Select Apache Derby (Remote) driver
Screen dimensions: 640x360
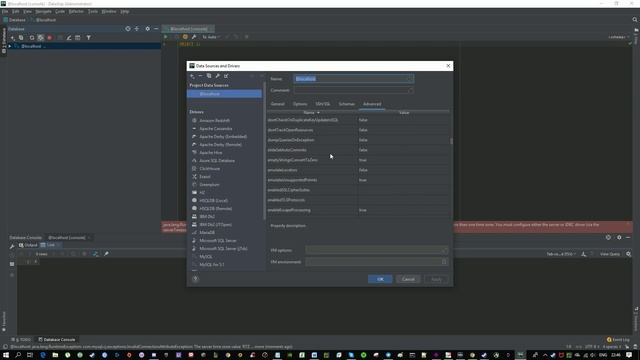220,144
